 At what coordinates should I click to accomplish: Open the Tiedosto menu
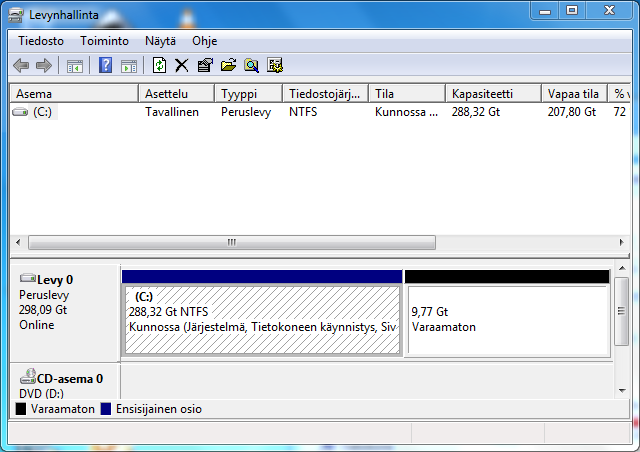(41, 41)
